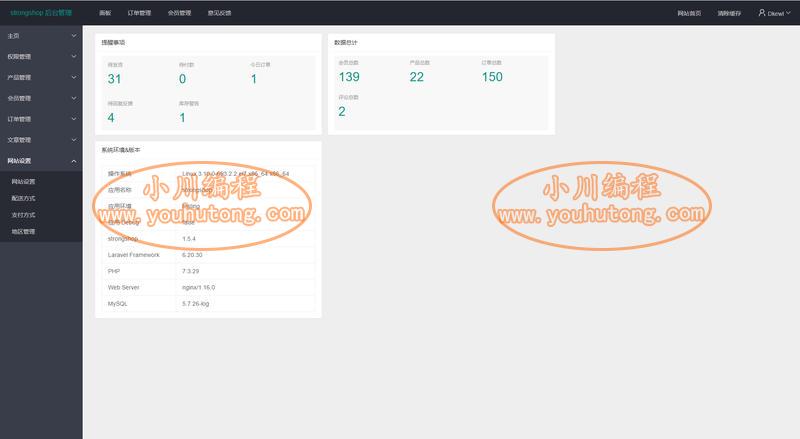Click the version value 6.20.30
This screenshot has height=439, width=800.
click(x=192, y=255)
